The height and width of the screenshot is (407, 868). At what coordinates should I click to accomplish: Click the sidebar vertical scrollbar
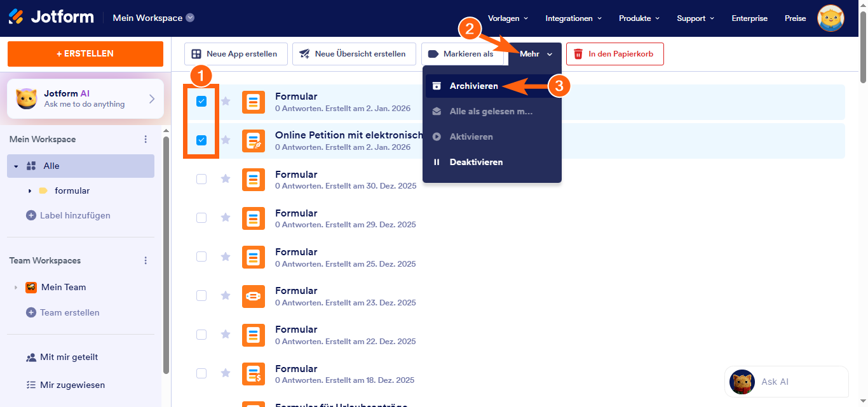click(x=166, y=254)
